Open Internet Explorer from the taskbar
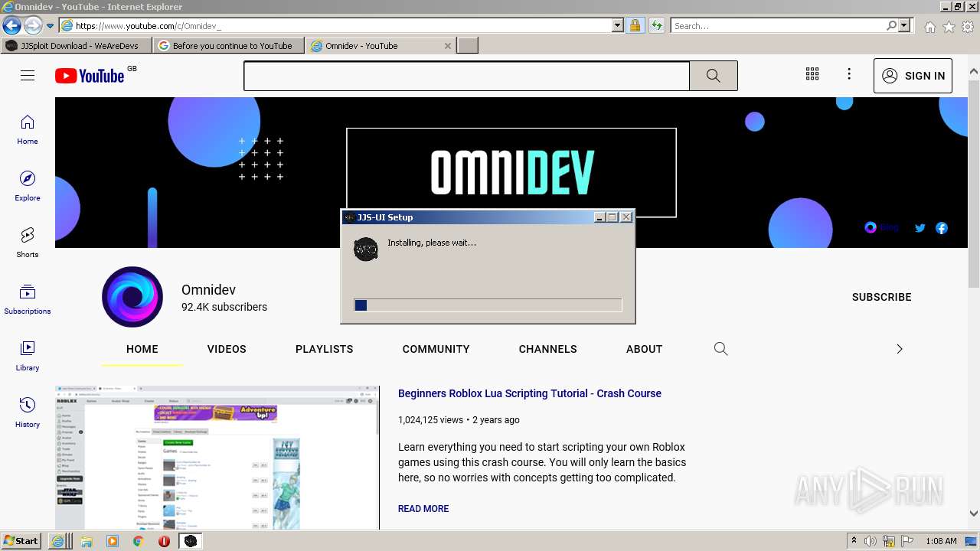Image resolution: width=980 pixels, height=551 pixels. coord(58,541)
